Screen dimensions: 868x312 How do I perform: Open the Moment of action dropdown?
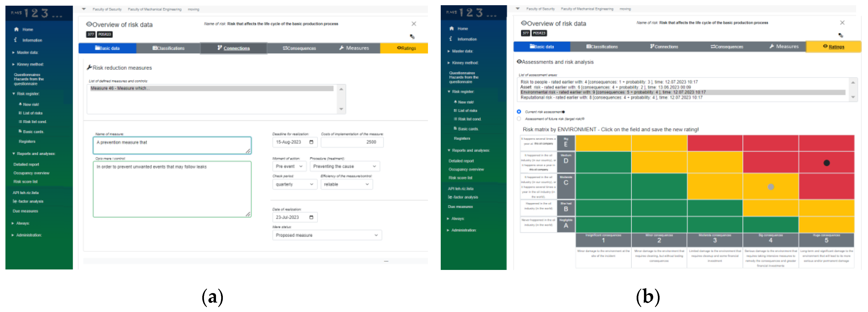click(289, 166)
